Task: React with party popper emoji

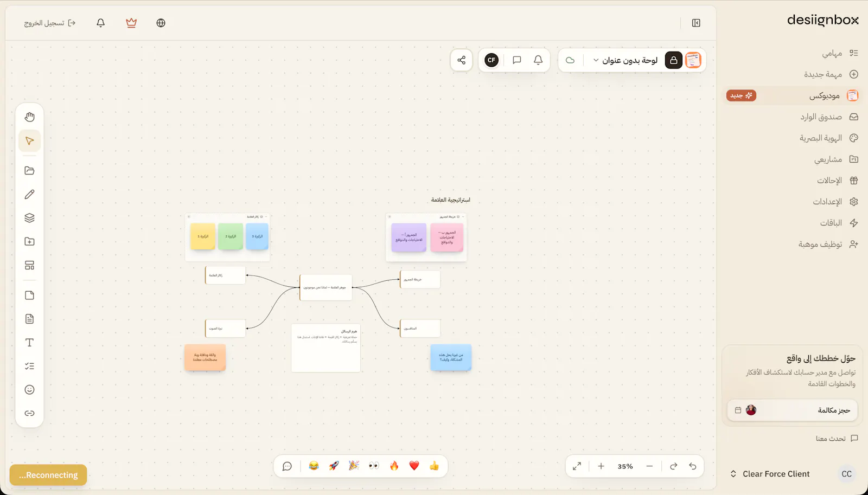Action: (x=354, y=466)
